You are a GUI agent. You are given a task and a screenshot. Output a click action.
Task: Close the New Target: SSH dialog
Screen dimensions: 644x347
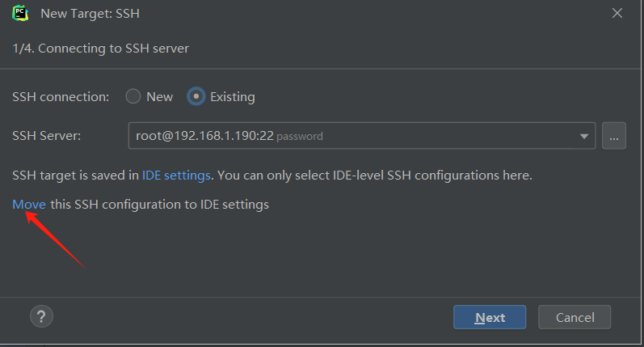[x=617, y=14]
